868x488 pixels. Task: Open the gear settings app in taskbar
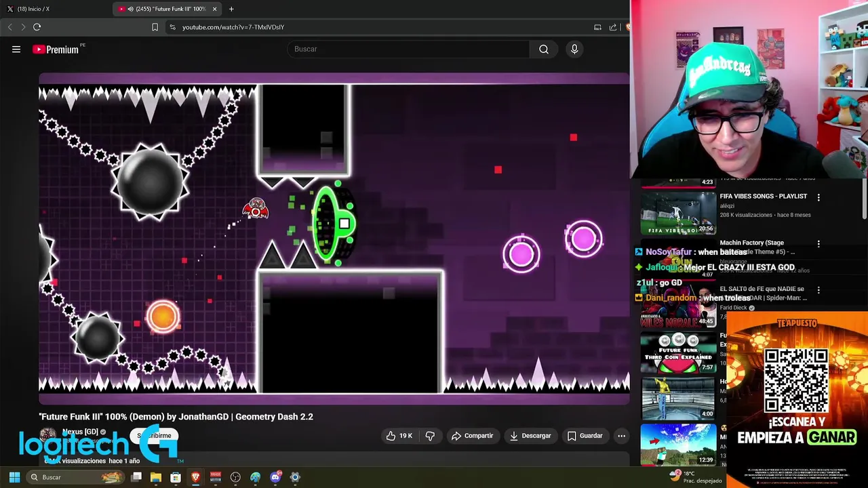[295, 477]
